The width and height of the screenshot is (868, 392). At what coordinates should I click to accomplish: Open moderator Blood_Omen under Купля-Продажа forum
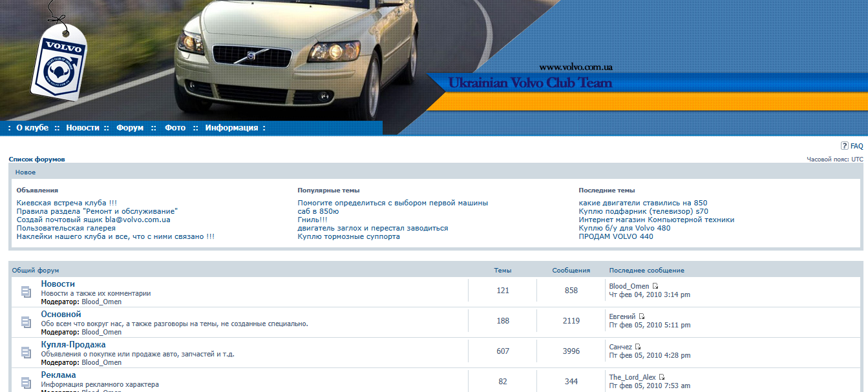(x=101, y=362)
